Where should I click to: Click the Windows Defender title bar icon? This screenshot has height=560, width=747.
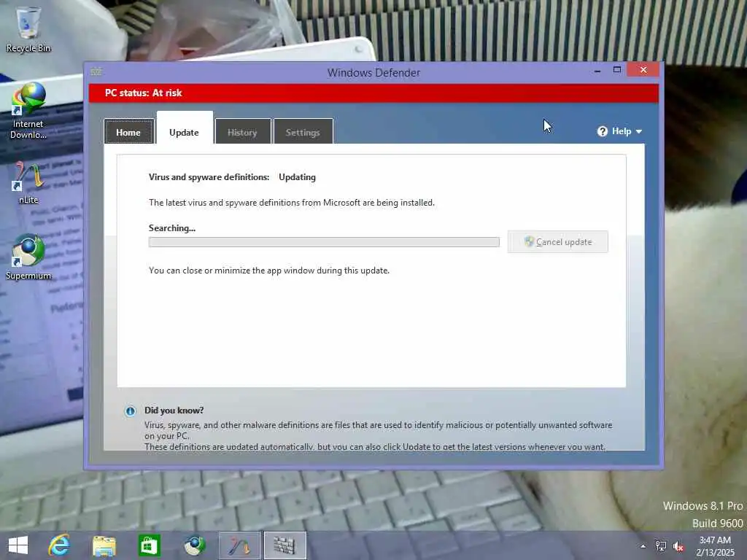coord(96,71)
